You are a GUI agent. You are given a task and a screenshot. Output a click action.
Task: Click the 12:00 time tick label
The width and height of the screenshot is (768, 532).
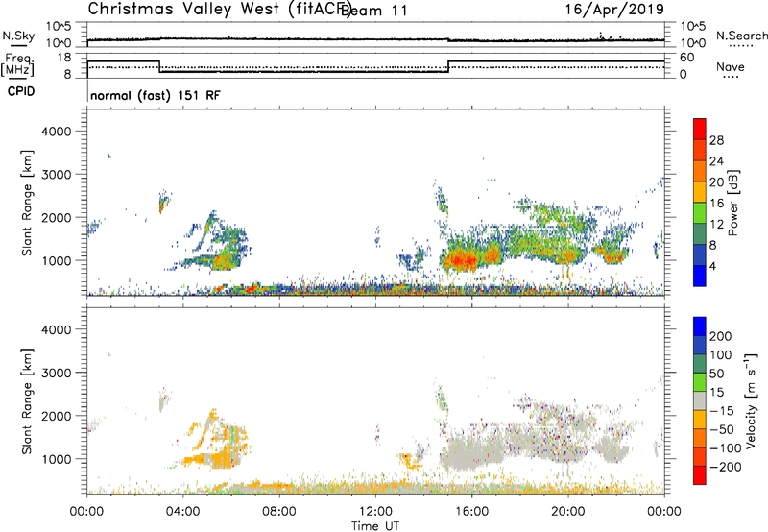tap(375, 512)
